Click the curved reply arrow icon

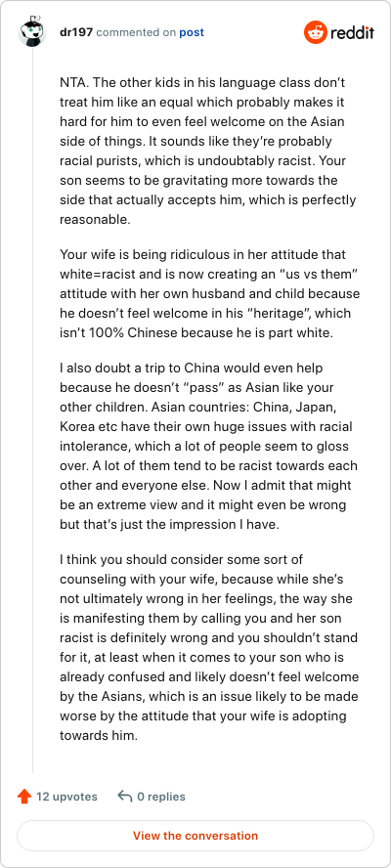pyautogui.click(x=124, y=797)
